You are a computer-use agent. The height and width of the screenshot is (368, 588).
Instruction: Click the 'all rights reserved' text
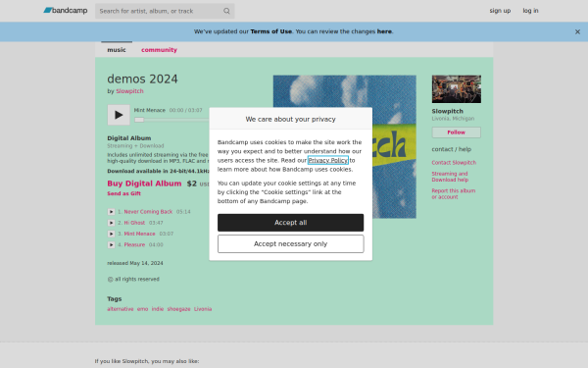[x=133, y=279]
